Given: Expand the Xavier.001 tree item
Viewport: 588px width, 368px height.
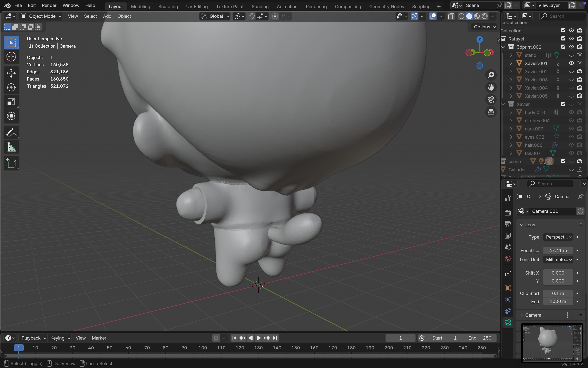Looking at the screenshot, I should click(x=511, y=63).
